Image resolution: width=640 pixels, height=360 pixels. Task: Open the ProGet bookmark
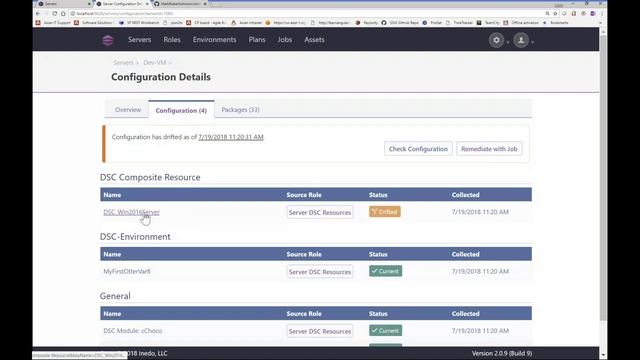(x=432, y=23)
